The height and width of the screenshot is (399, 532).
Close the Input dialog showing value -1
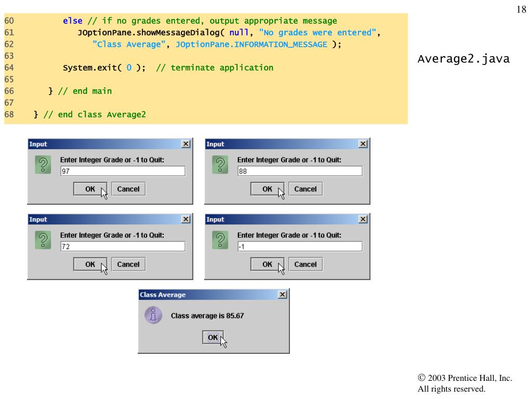point(363,219)
